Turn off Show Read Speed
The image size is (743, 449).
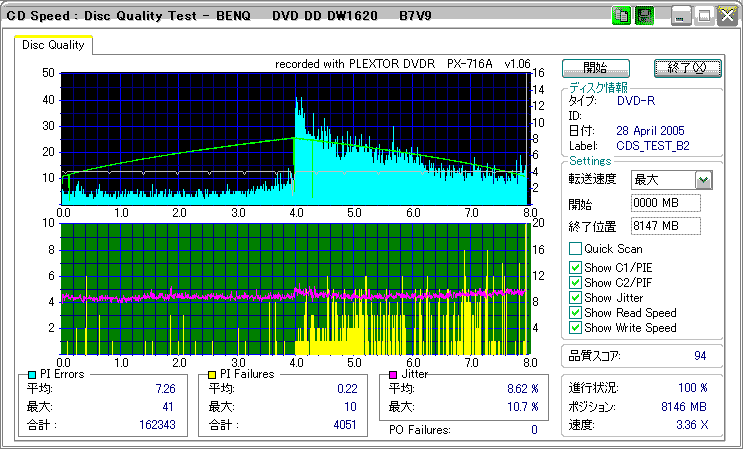[574, 312]
